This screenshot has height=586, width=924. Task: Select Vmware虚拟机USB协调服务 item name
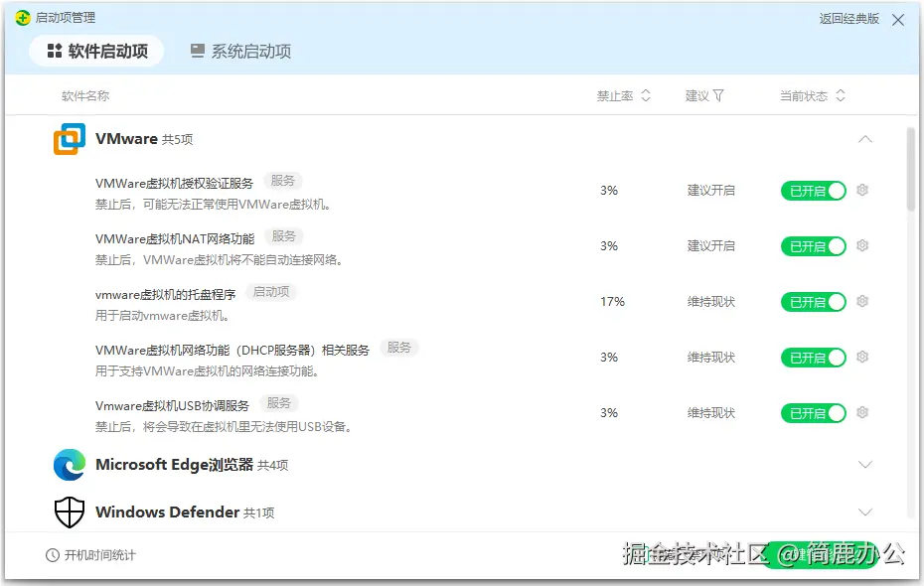click(172, 406)
